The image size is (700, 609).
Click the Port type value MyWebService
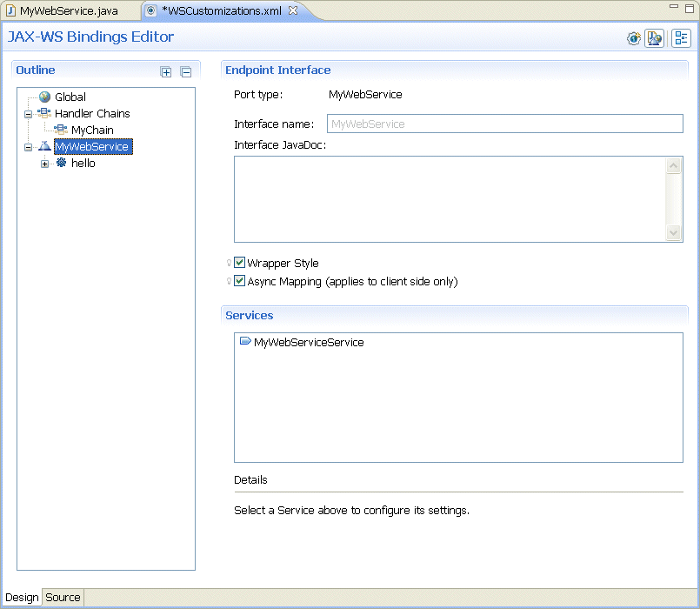point(365,95)
